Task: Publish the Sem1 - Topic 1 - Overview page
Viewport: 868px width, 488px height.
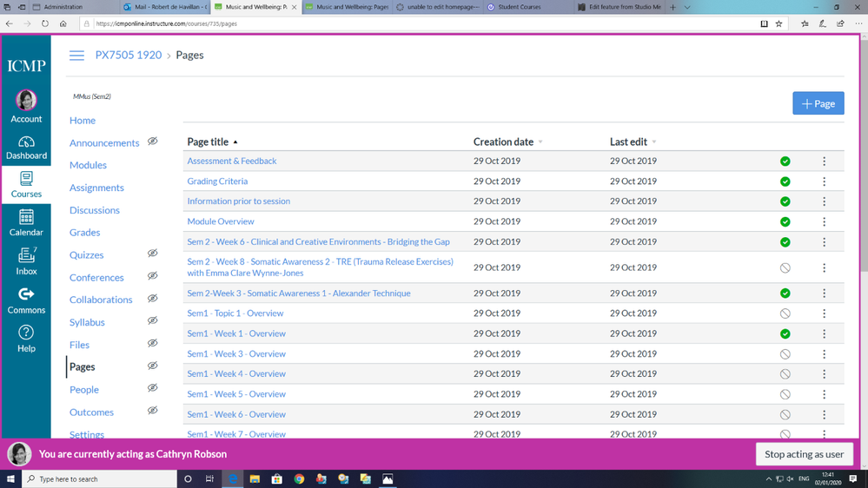Action: (x=785, y=313)
